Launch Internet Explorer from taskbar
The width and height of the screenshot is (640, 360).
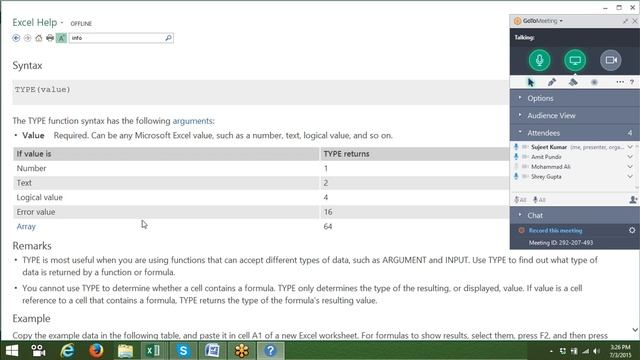67,351
